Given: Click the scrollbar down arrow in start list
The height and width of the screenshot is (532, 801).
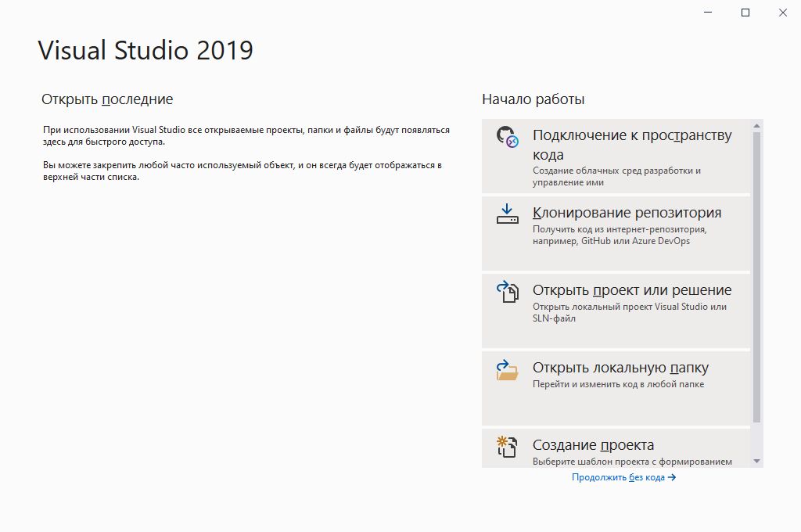Looking at the screenshot, I should pos(757,461).
